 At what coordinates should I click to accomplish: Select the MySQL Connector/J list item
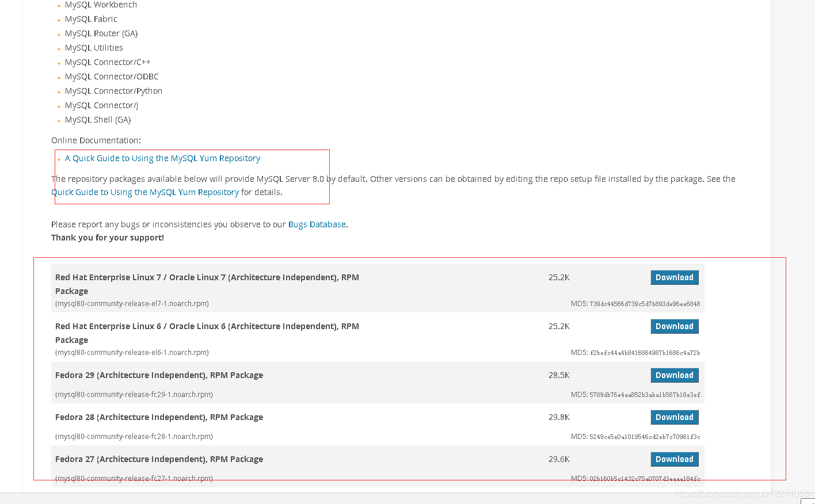101,105
